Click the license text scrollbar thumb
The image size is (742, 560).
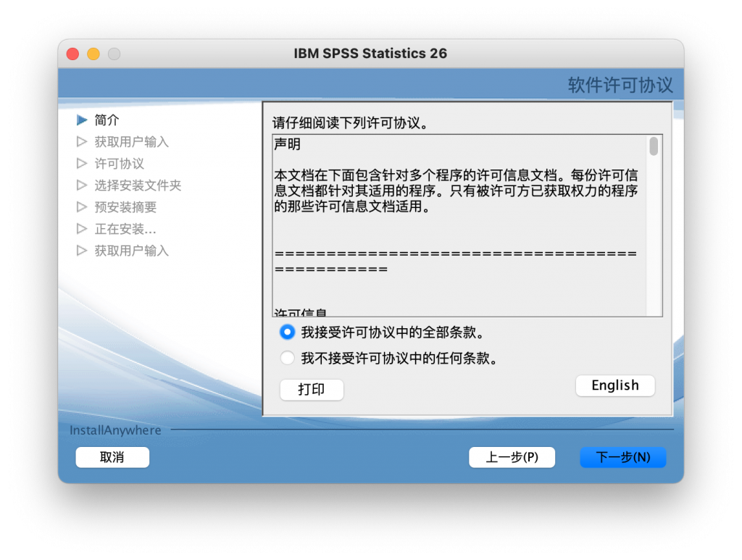pos(654,146)
